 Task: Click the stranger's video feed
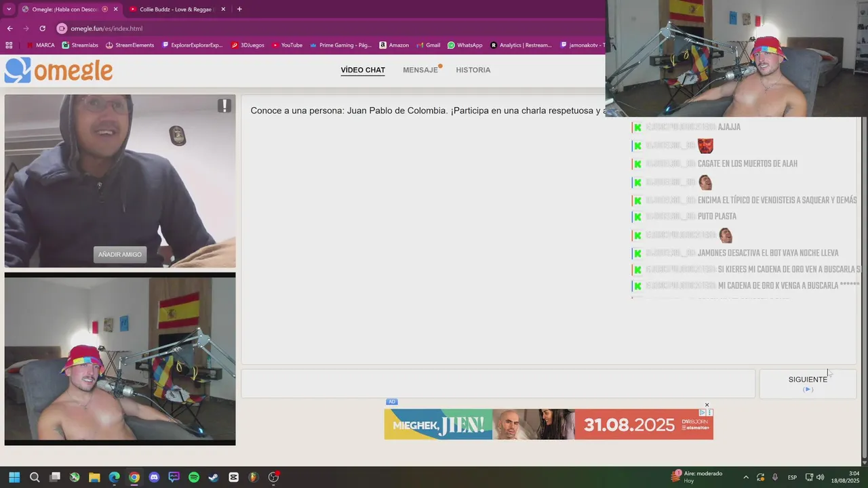[x=120, y=181]
